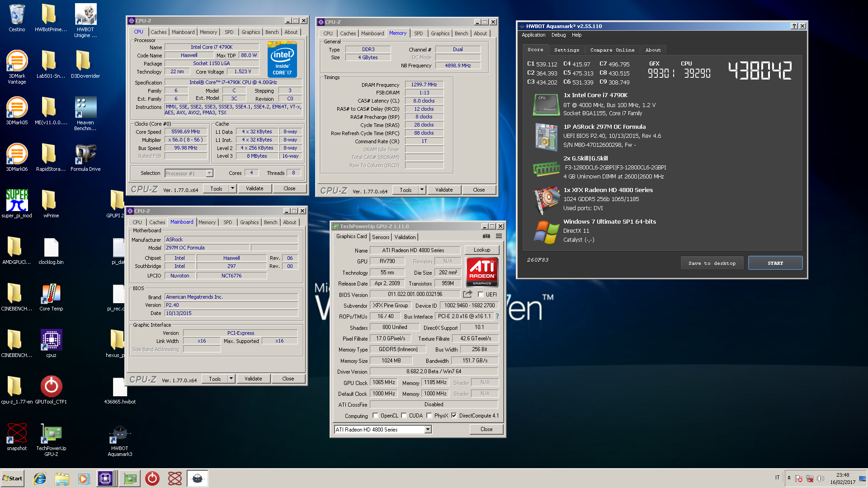Click Lookup button in GPU-Z
Screen dimensions: 868x488
pyautogui.click(x=482, y=250)
